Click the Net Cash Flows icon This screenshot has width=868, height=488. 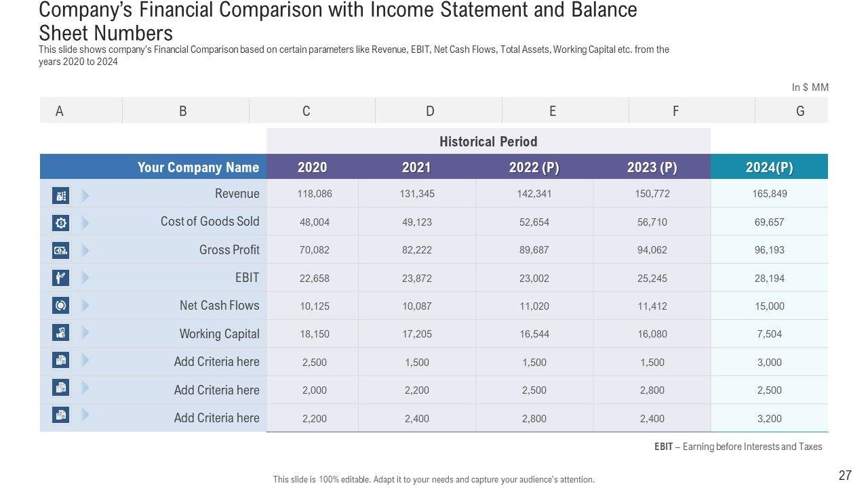[61, 306]
